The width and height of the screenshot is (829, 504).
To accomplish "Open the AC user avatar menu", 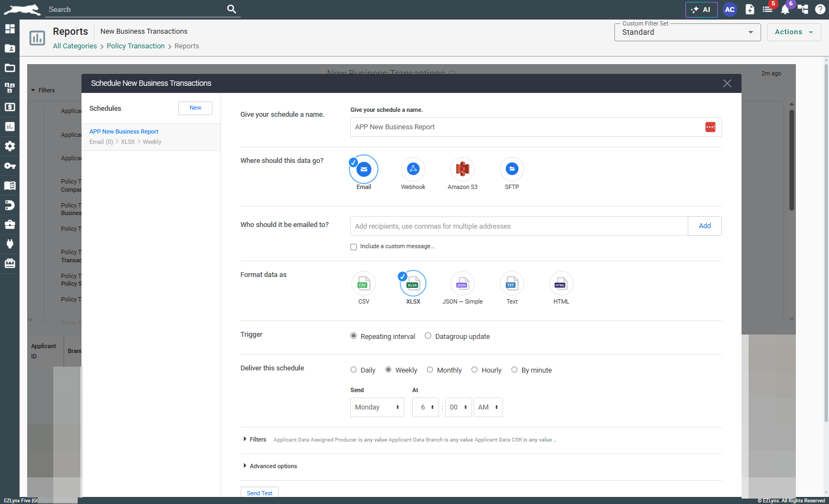I will pyautogui.click(x=730, y=10).
